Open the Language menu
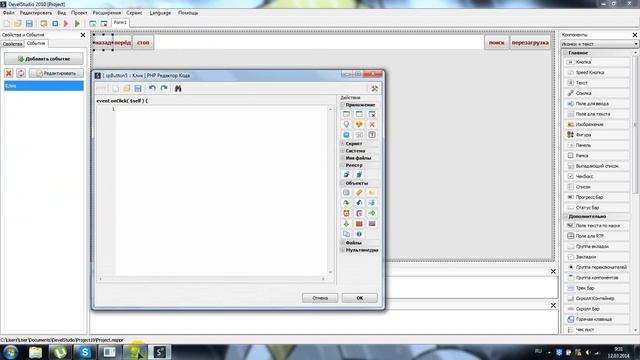Viewport: 640px width, 360px height. pyautogui.click(x=160, y=13)
